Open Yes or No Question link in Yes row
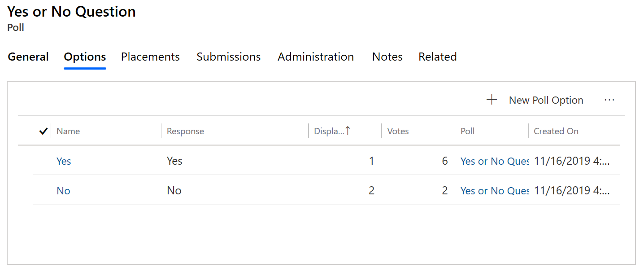This screenshot has height=272, width=644. [x=494, y=161]
